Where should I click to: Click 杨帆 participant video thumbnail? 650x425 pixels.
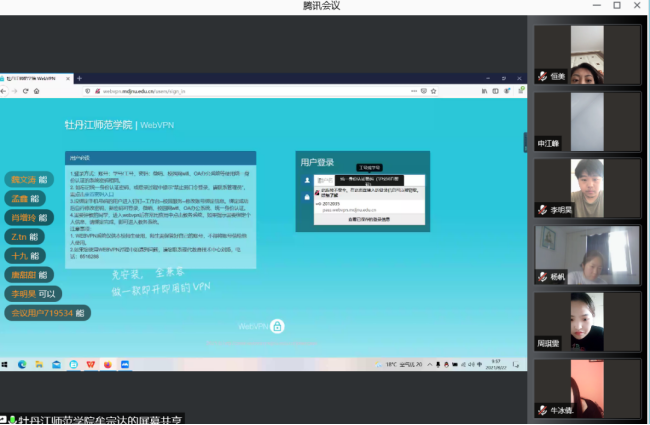pos(585,253)
